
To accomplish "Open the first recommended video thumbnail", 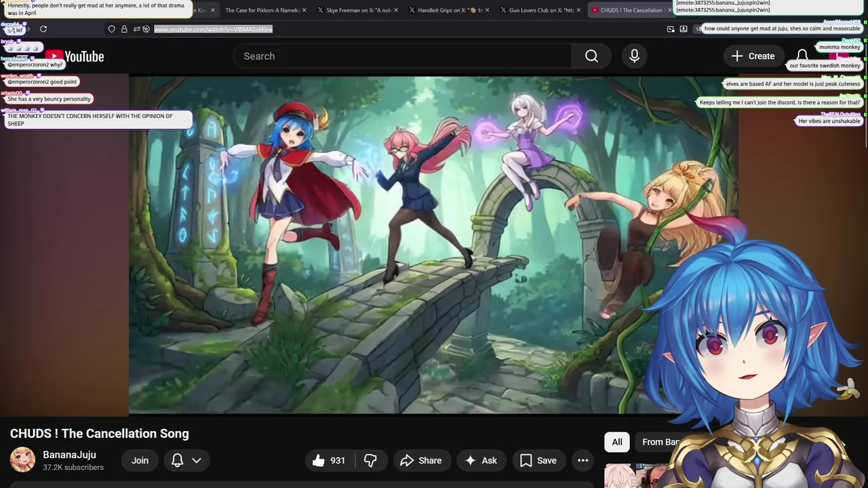I will click(x=637, y=476).
